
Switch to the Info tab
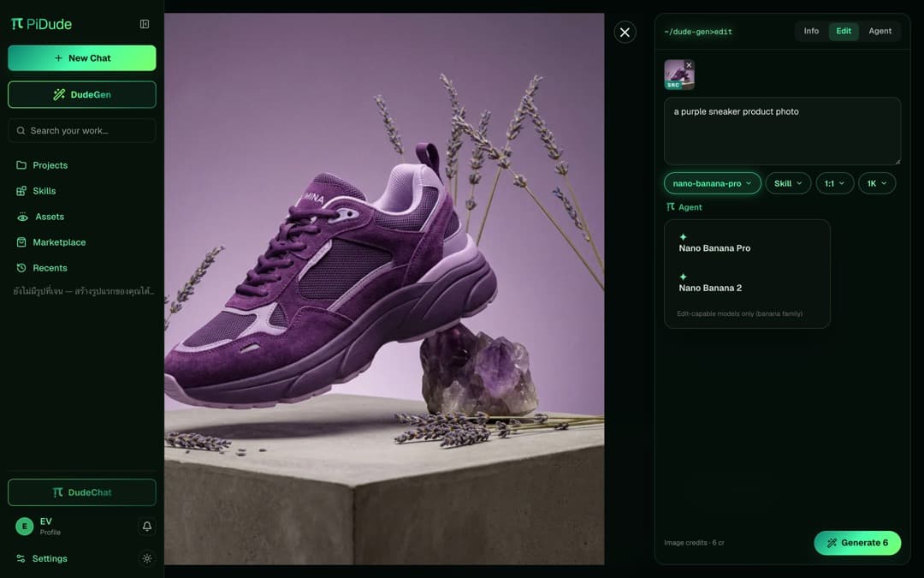coord(811,32)
